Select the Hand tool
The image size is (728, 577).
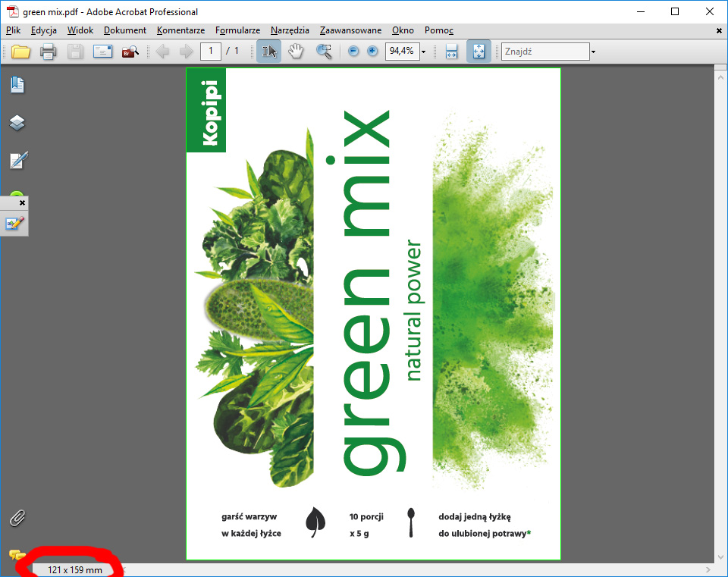tap(297, 52)
